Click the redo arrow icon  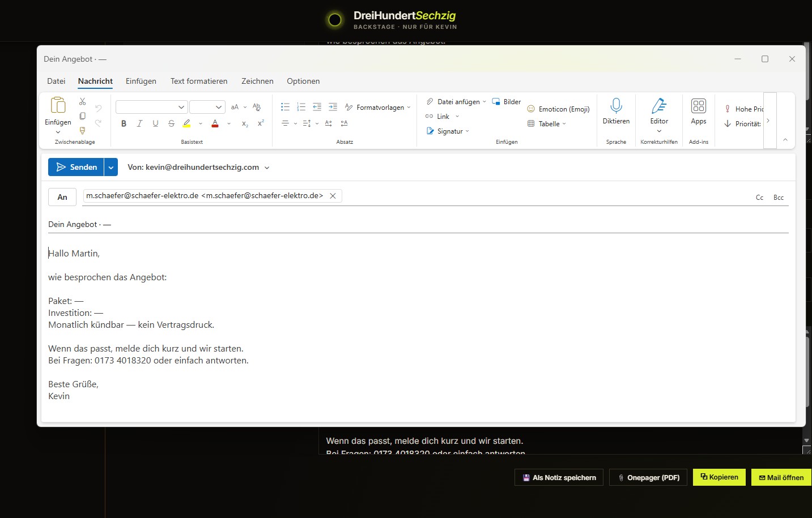99,123
